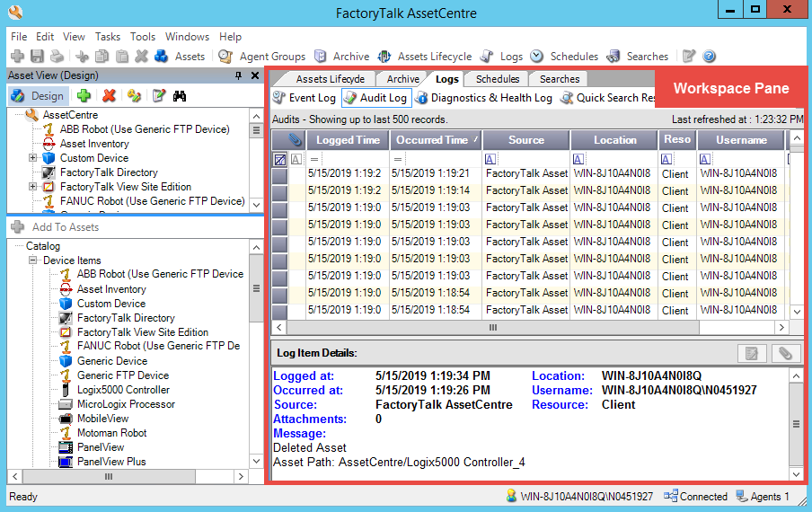Click the Print icon in main toolbar
The width and height of the screenshot is (812, 512).
pyautogui.click(x=57, y=56)
